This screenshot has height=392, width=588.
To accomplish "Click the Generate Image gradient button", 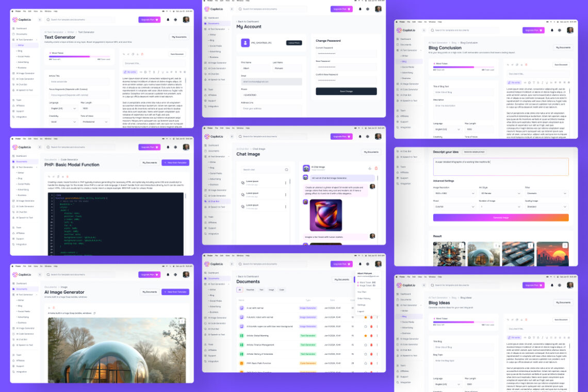I will [501, 218].
